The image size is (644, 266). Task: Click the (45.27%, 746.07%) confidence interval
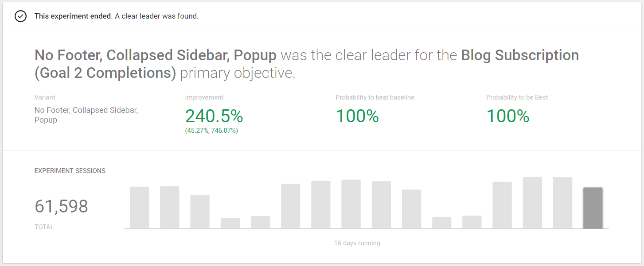click(211, 131)
